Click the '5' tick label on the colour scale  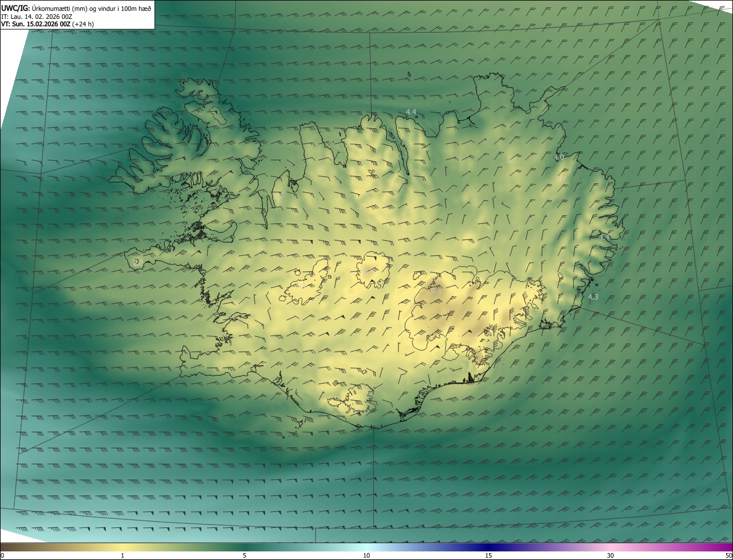pos(245,555)
